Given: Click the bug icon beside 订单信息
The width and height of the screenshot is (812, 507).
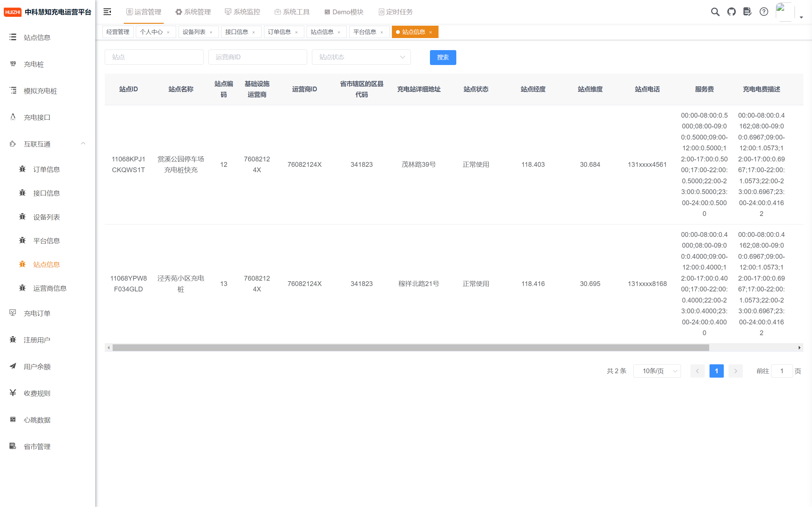Looking at the screenshot, I should [x=23, y=169].
